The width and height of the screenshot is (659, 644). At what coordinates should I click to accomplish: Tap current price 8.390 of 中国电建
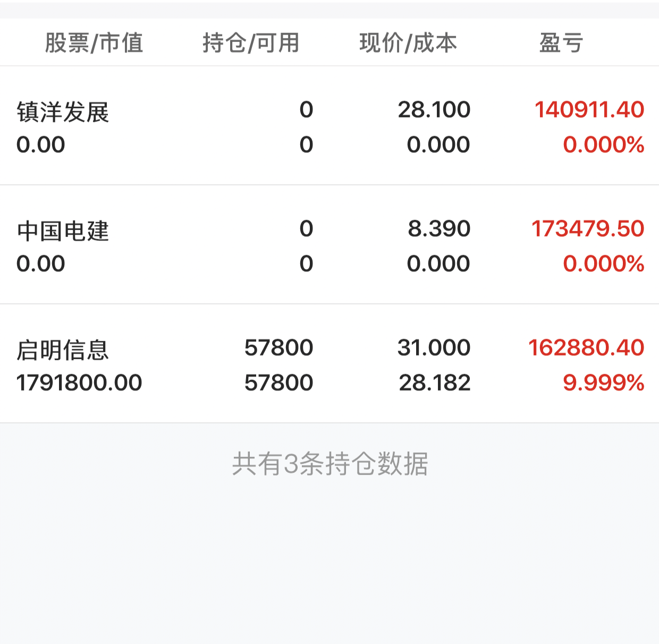pos(439,229)
